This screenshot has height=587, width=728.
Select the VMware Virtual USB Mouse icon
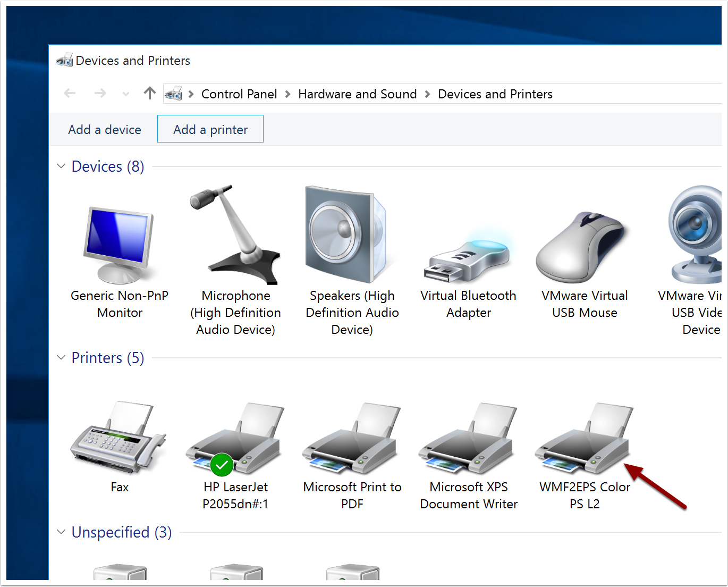[581, 247]
